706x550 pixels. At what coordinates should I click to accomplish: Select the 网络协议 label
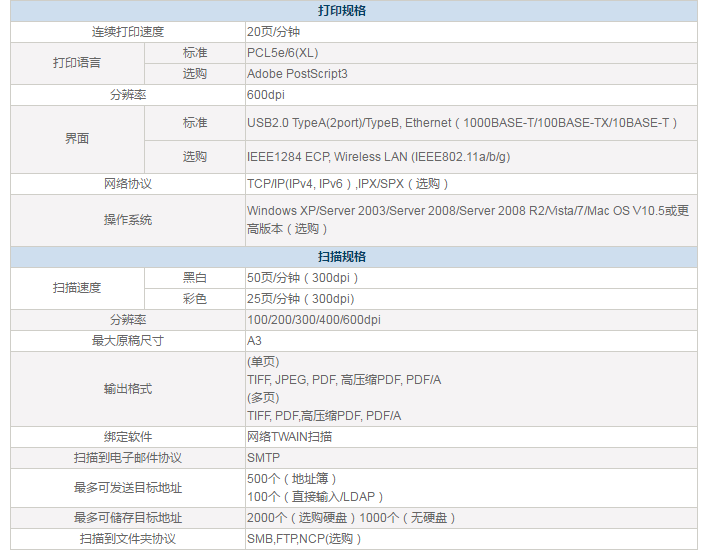pos(128,184)
